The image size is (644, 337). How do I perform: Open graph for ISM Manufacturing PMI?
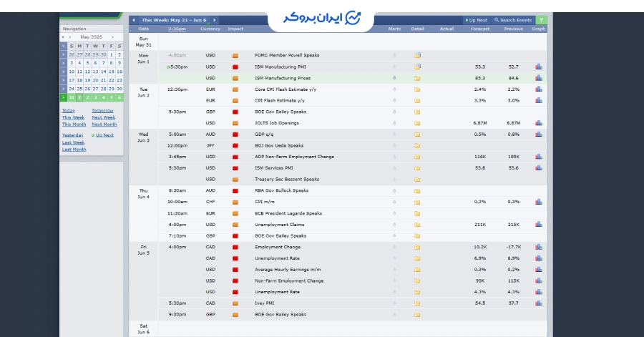(x=538, y=67)
